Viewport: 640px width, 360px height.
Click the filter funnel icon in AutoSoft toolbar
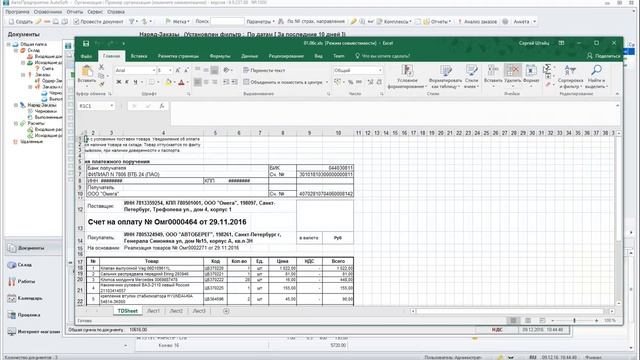(131, 22)
